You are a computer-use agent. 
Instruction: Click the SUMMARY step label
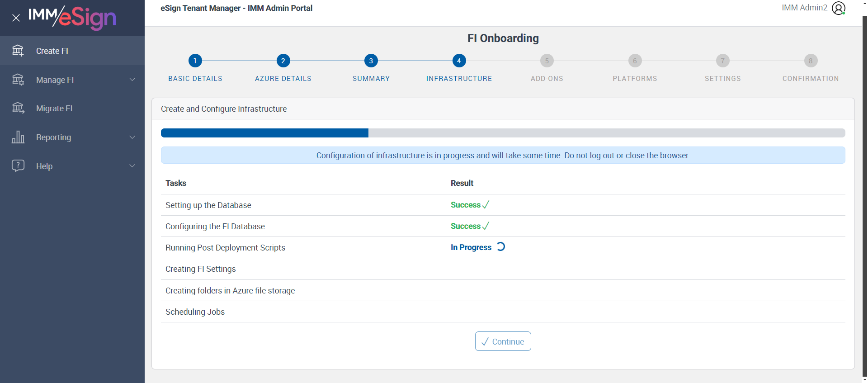[x=371, y=79]
